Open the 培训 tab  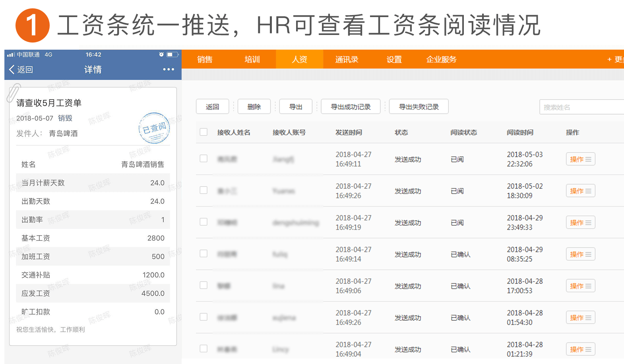tap(252, 59)
